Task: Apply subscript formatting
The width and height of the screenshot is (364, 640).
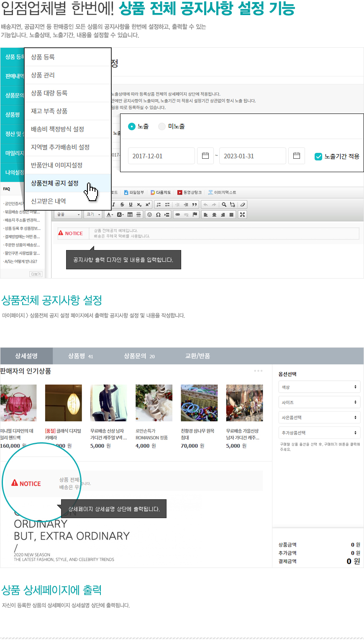Action: 139,204
